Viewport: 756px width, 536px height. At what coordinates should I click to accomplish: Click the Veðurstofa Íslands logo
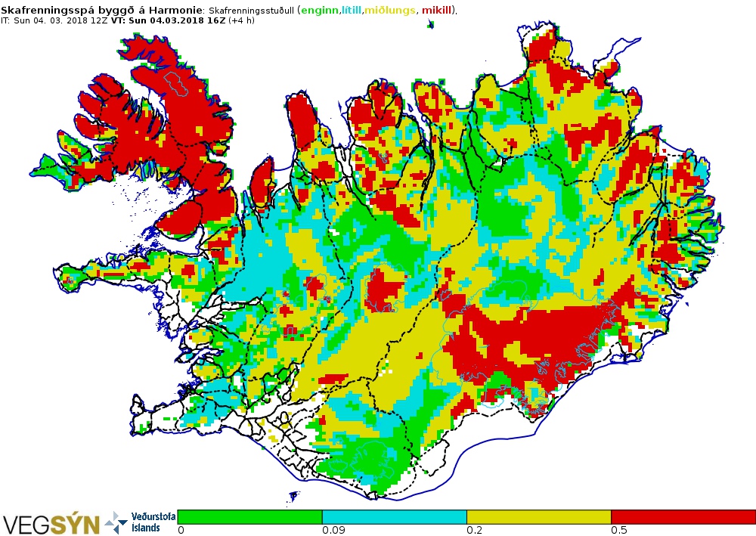(141, 522)
